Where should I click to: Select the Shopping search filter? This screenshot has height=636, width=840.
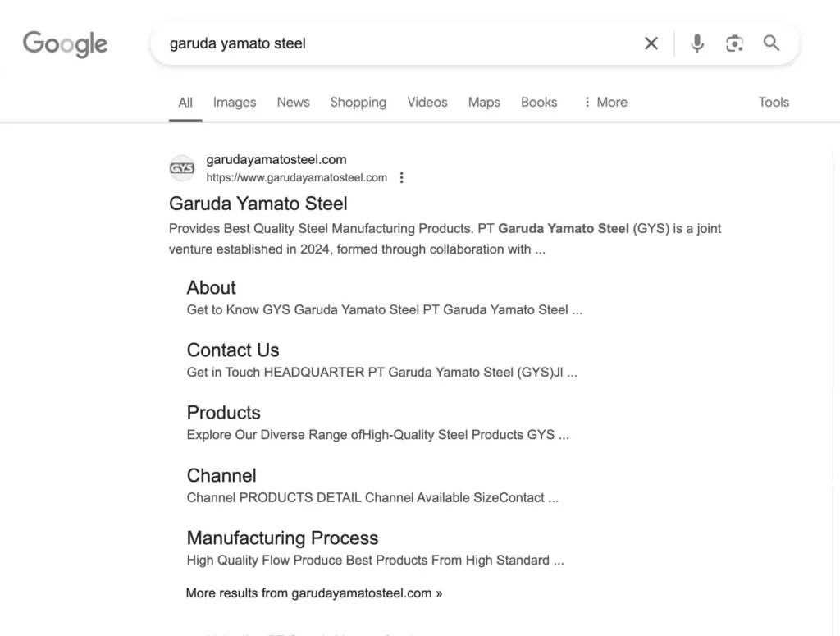358,102
